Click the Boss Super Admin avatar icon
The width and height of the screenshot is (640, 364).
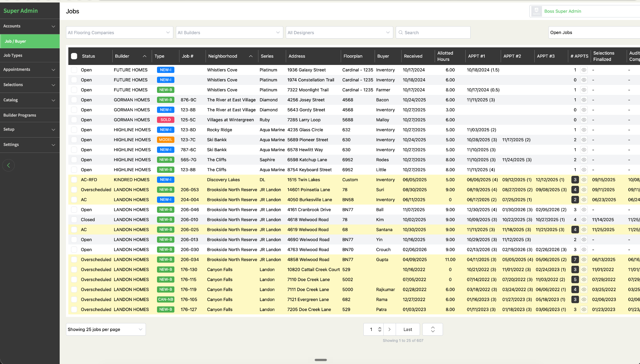536,11
